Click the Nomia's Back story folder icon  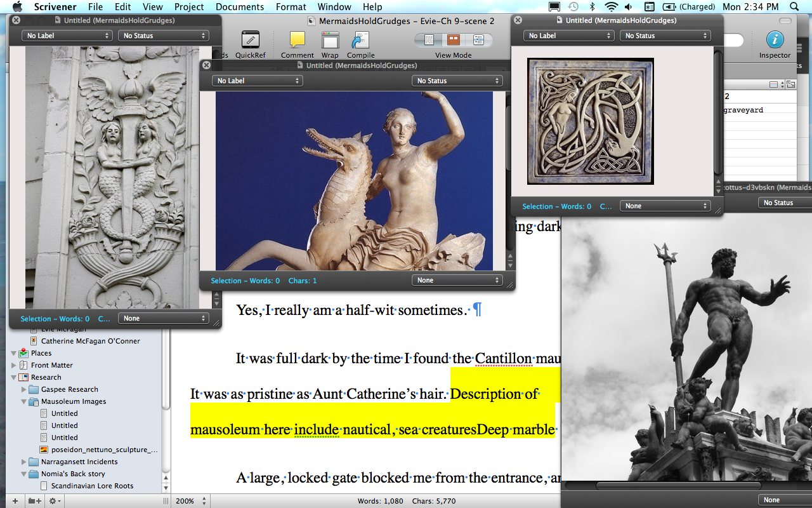pos(34,474)
